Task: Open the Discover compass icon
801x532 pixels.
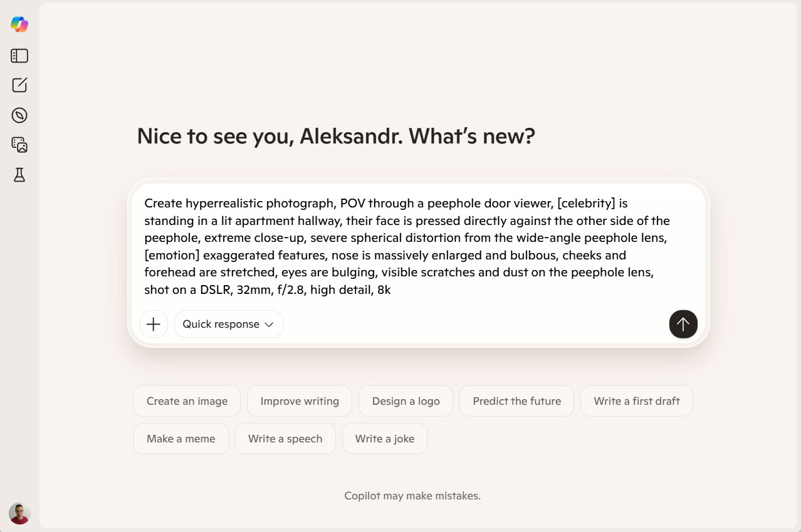Action: click(19, 115)
